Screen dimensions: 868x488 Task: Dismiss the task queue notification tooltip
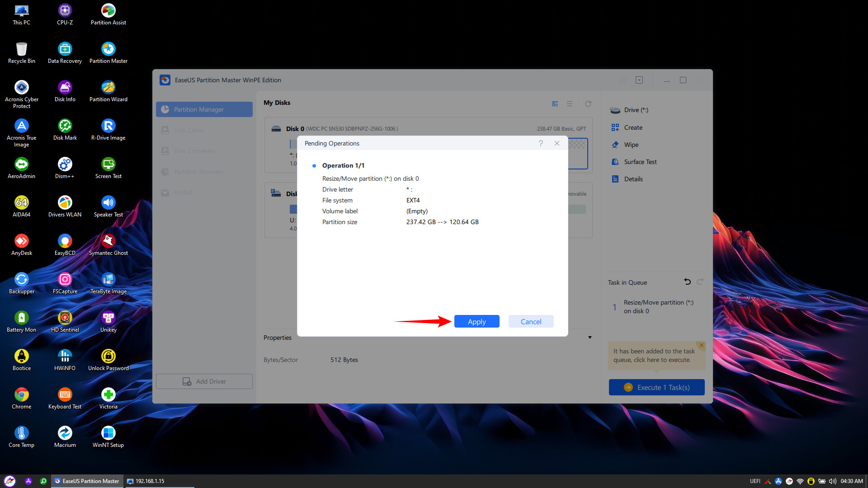point(702,345)
